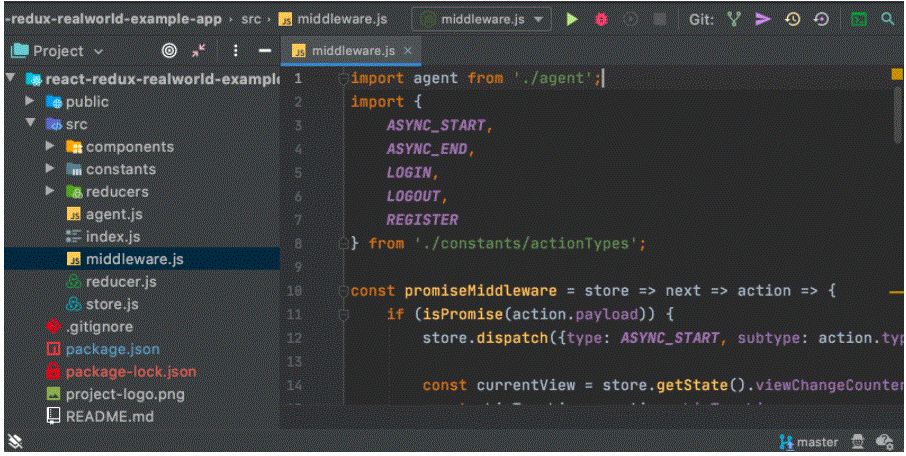Start debugging with the red bug icon
This screenshot has width=906, height=456.
point(600,19)
